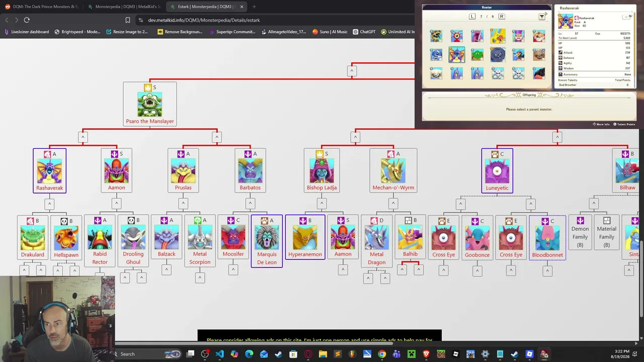Click the 'Please select a parent monster.' text
The height and width of the screenshot is (362, 644).
(529, 109)
